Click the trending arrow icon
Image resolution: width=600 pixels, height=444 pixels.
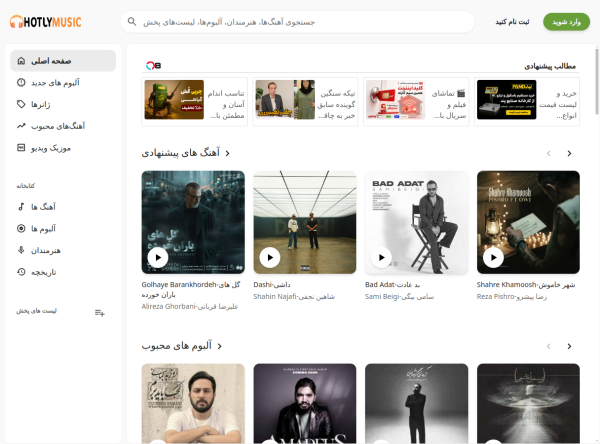click(x=21, y=126)
